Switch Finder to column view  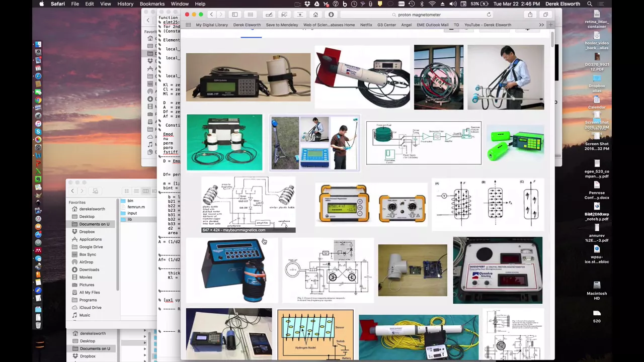(x=145, y=191)
